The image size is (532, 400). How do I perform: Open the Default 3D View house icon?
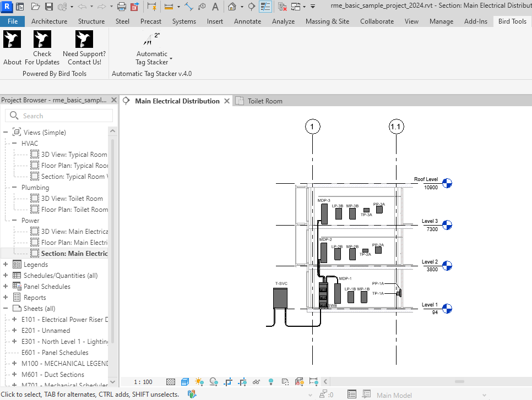pyautogui.click(x=232, y=7)
